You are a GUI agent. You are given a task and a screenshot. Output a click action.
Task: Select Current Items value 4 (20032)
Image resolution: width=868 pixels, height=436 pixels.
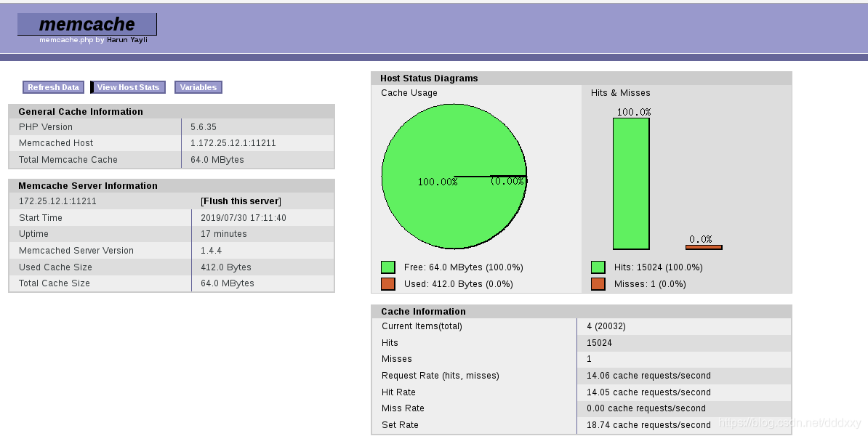tap(606, 326)
